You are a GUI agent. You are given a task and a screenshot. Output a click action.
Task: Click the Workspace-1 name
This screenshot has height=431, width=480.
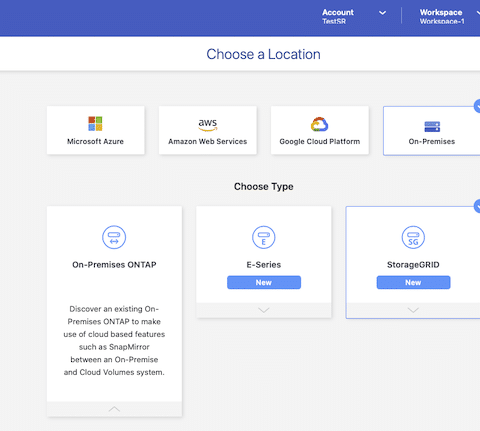[442, 21]
